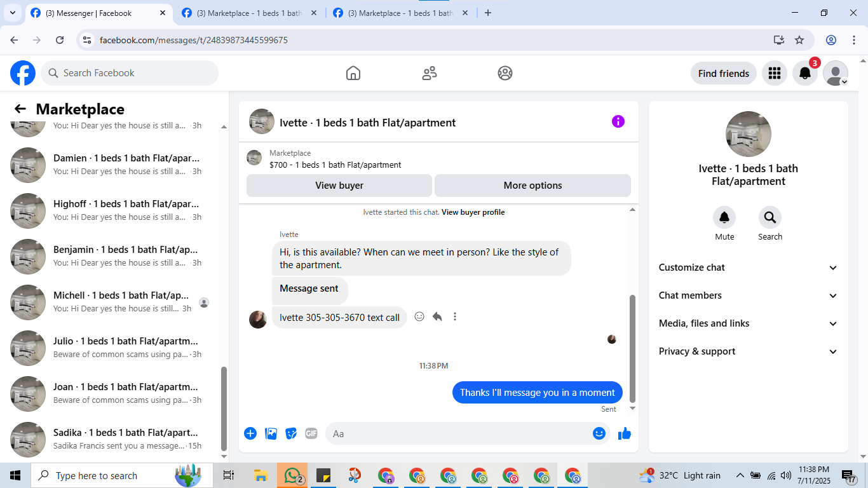Open the $700 Marketplace listing link
This screenshot has height=488, width=868.
point(336,165)
